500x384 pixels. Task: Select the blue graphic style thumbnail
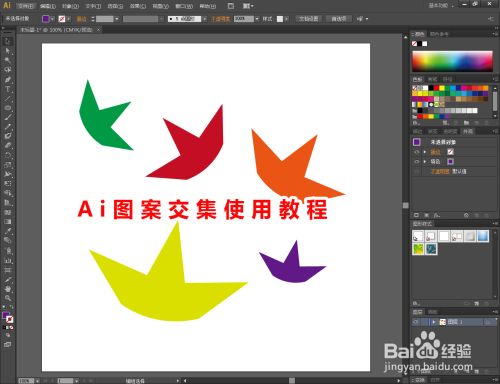483,236
